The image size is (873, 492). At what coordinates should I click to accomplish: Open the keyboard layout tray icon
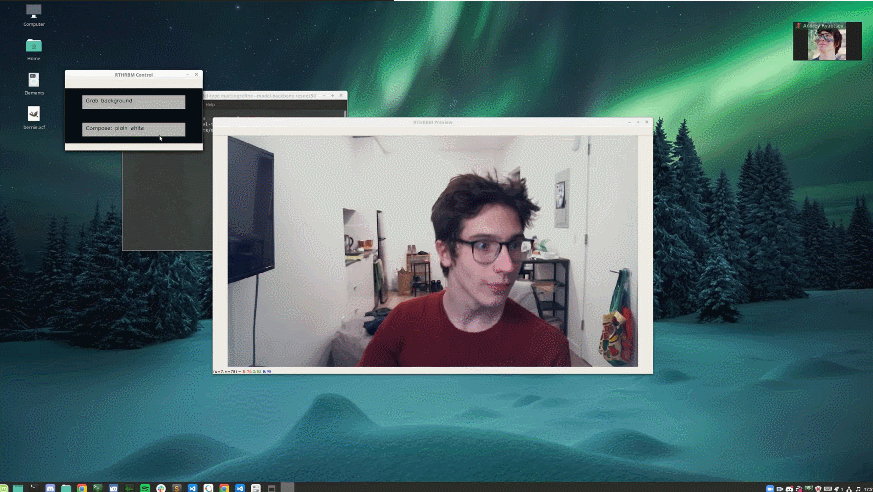pos(828,488)
